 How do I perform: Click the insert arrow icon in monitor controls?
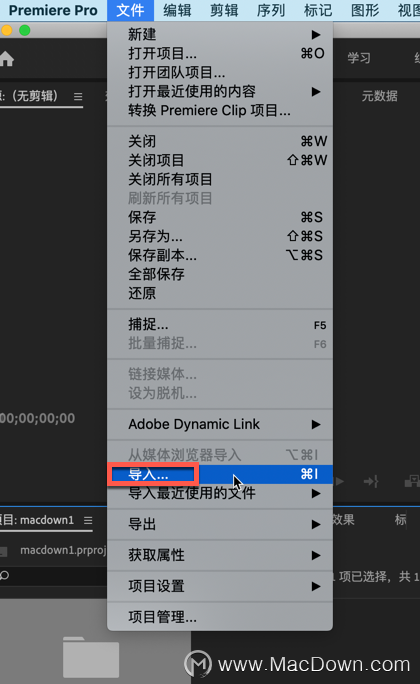point(371,482)
